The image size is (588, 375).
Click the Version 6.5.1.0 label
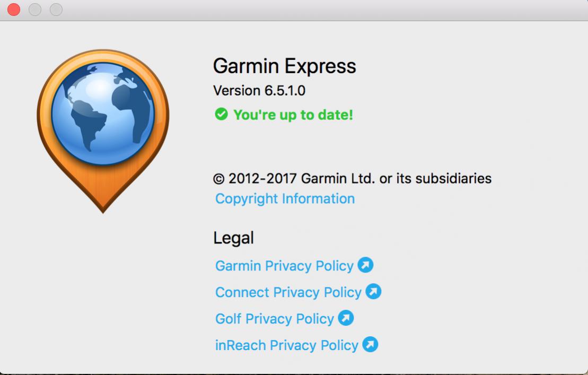click(x=259, y=91)
